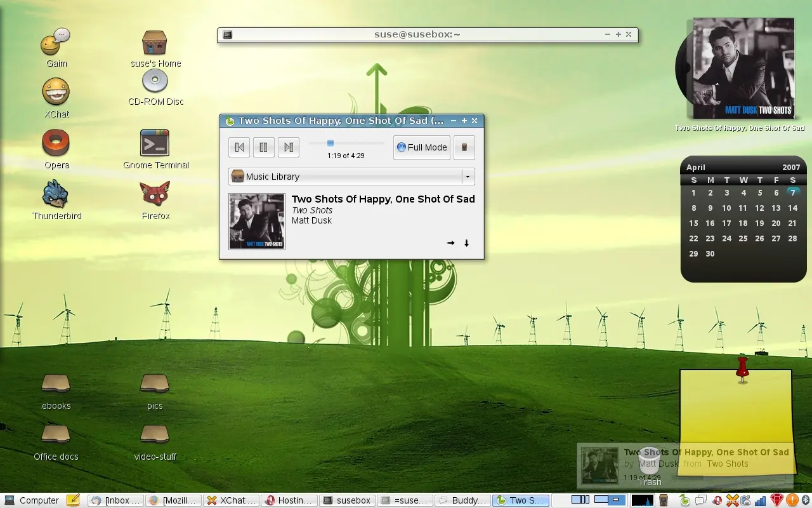Select April 30 in the calendar

point(710,253)
